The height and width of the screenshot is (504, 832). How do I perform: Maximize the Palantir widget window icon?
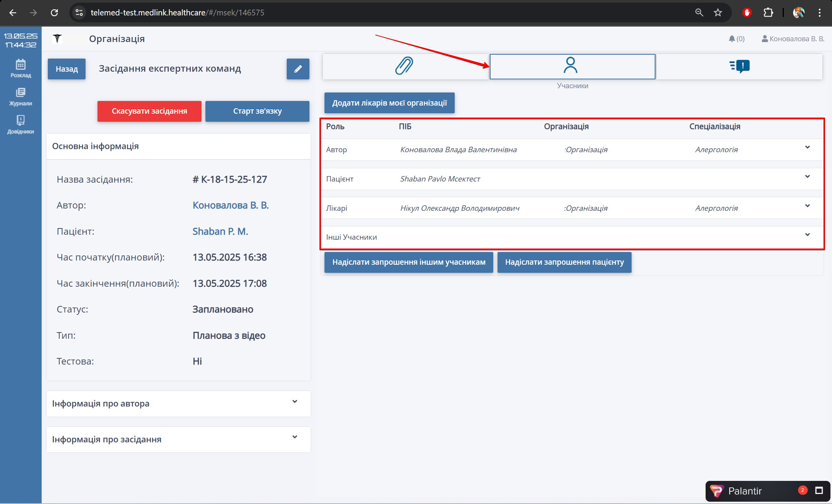pyautogui.click(x=819, y=491)
